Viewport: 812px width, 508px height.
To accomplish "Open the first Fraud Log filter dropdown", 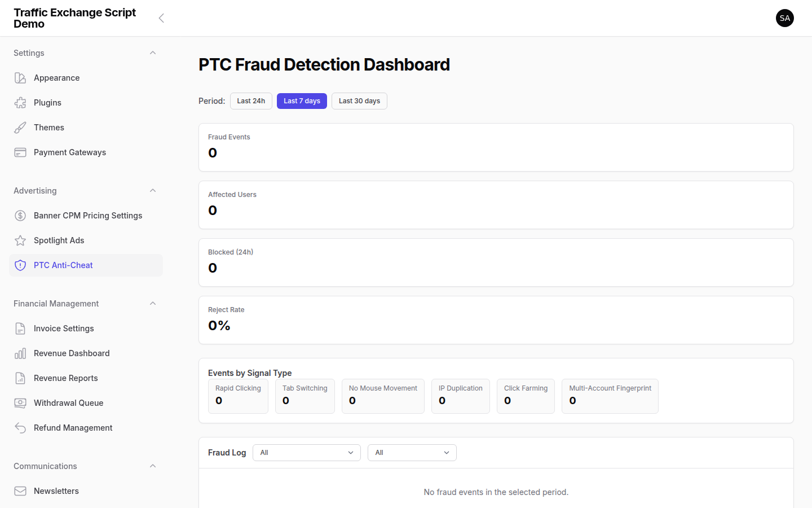I will pyautogui.click(x=306, y=452).
